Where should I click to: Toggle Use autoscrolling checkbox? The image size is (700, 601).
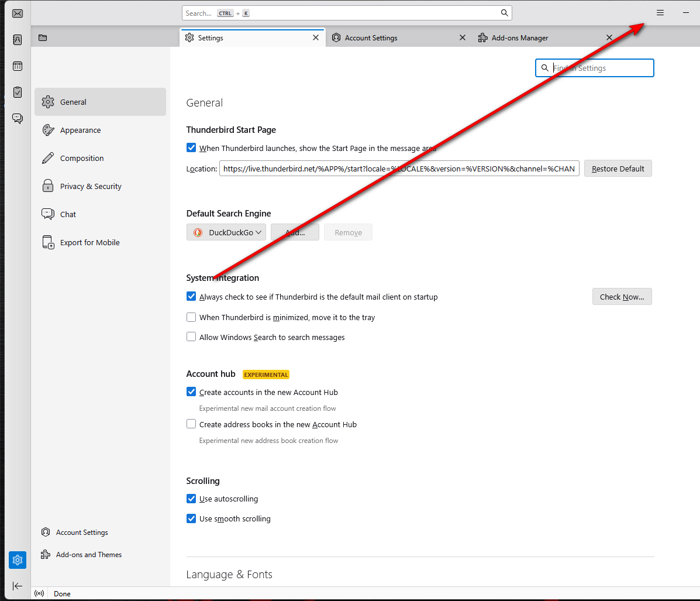[191, 498]
